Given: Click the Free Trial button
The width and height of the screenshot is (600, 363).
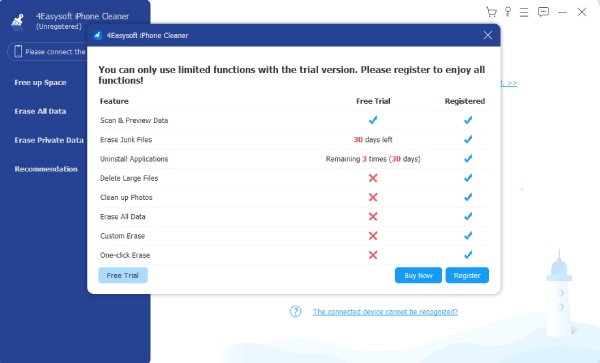Looking at the screenshot, I should tap(123, 275).
